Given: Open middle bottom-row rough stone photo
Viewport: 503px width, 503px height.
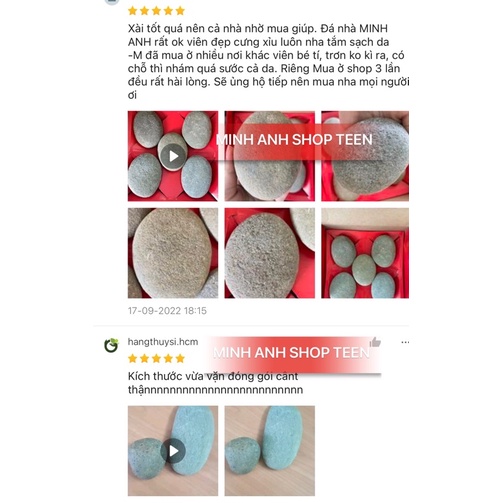Looking at the screenshot, I should click(x=270, y=253).
